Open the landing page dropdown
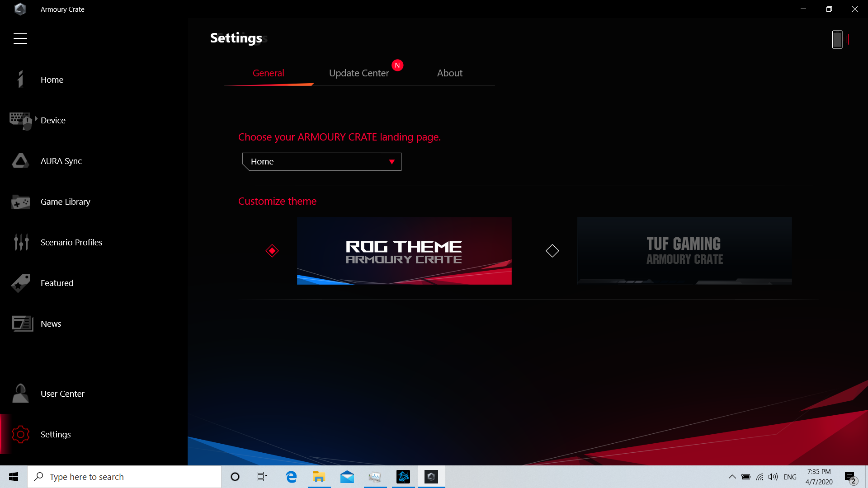The height and width of the screenshot is (488, 868). [x=322, y=161]
